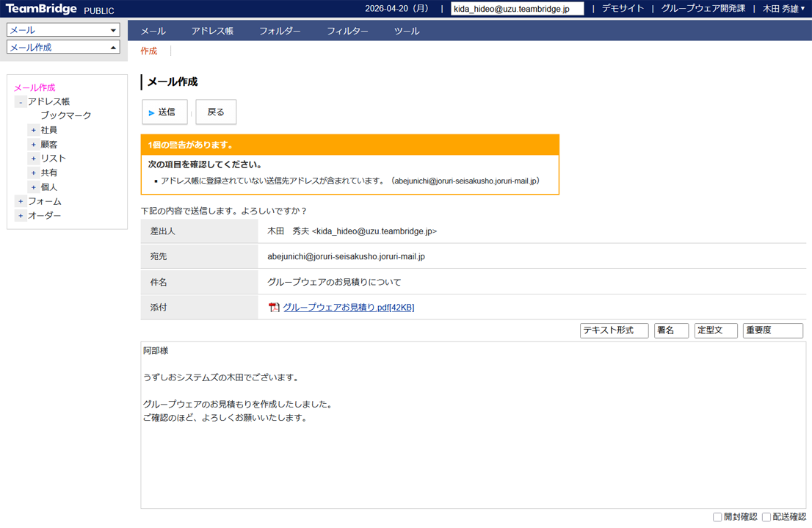Click the PDF icon beside the attachment
This screenshot has height=528, width=812.
274,307
